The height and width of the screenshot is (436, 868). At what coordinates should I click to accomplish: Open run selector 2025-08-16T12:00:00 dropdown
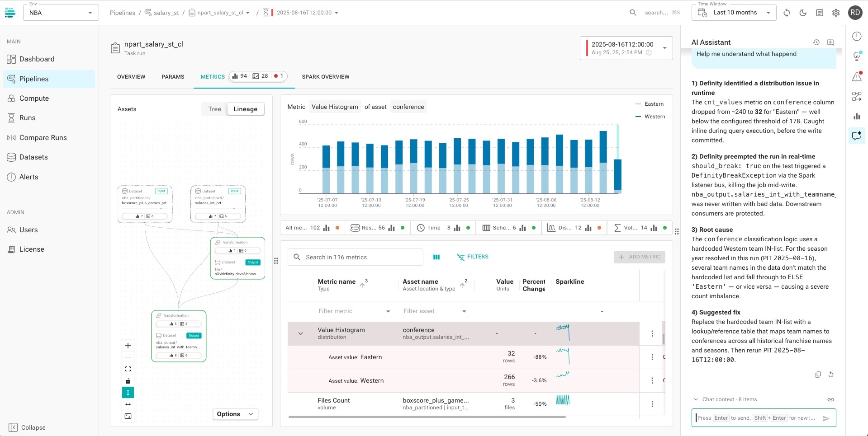[626, 48]
